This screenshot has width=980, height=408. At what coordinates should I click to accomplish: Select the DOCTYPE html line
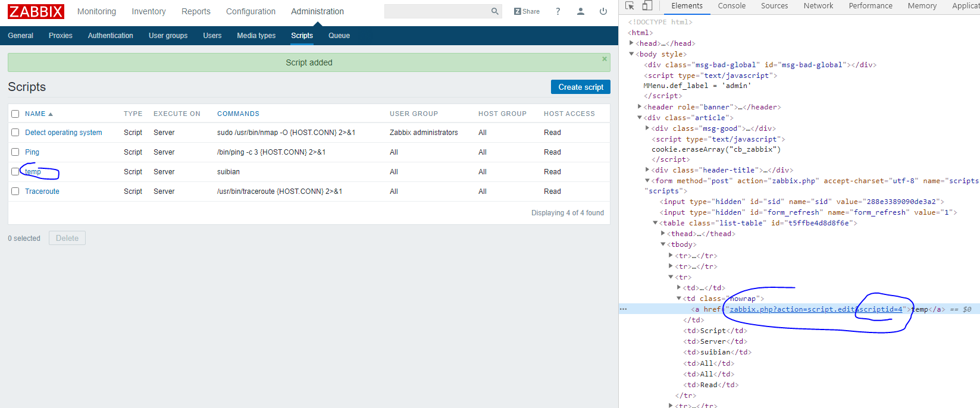coord(660,22)
